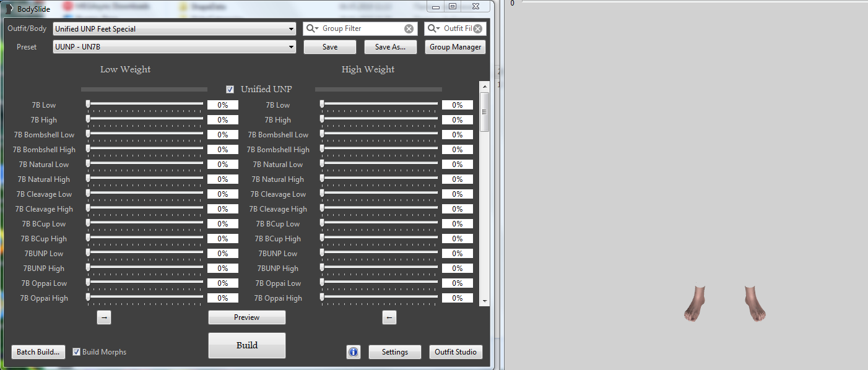Click the Group Filter magnifier icon
The image size is (868, 370).
[313, 29]
